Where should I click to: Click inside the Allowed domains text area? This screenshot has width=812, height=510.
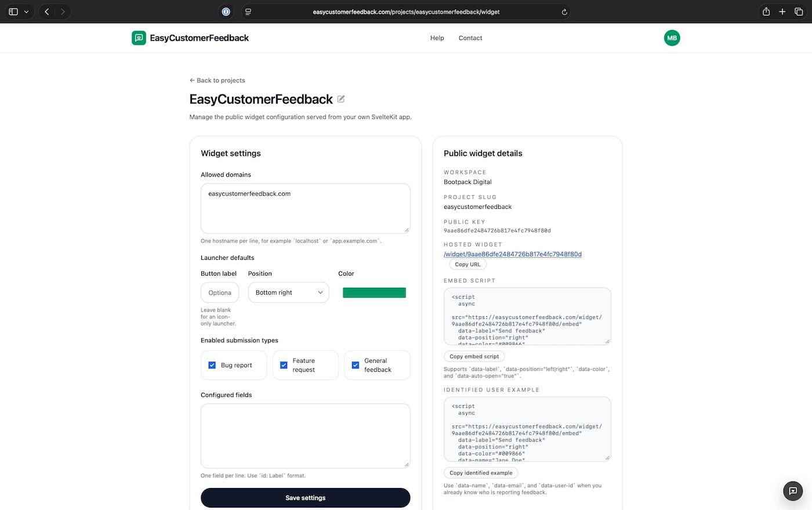tap(305, 208)
